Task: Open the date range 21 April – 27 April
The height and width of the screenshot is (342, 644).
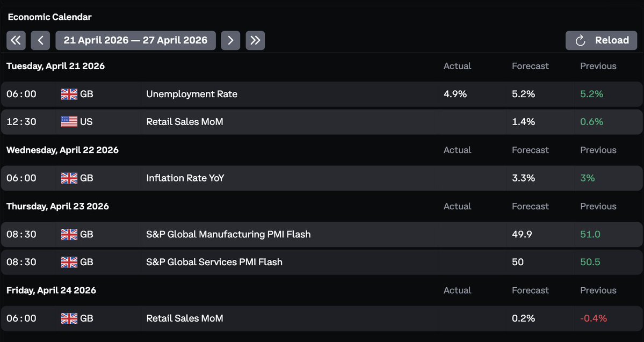Action: tap(135, 40)
